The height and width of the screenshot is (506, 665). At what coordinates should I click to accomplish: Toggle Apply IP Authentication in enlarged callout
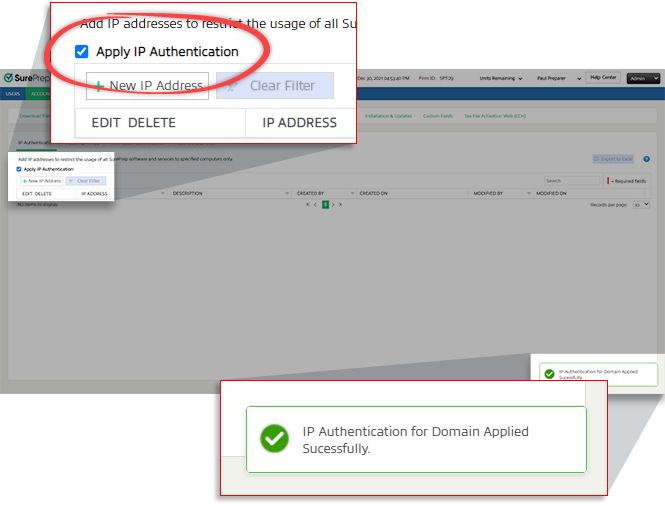81,52
